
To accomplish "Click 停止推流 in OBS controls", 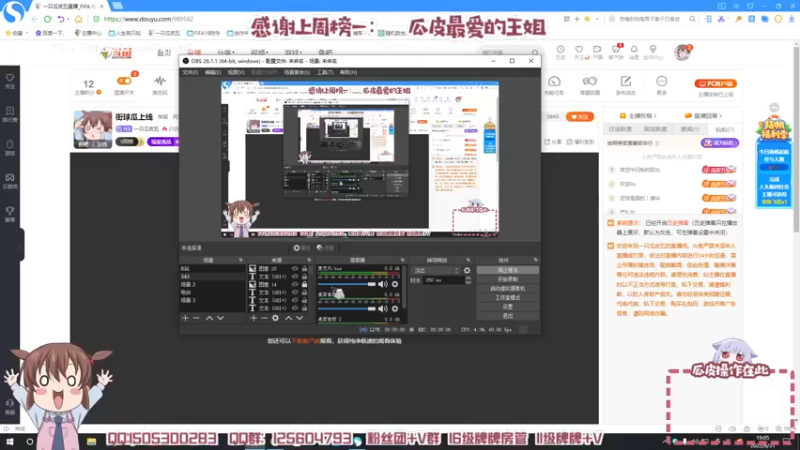I will [508, 270].
